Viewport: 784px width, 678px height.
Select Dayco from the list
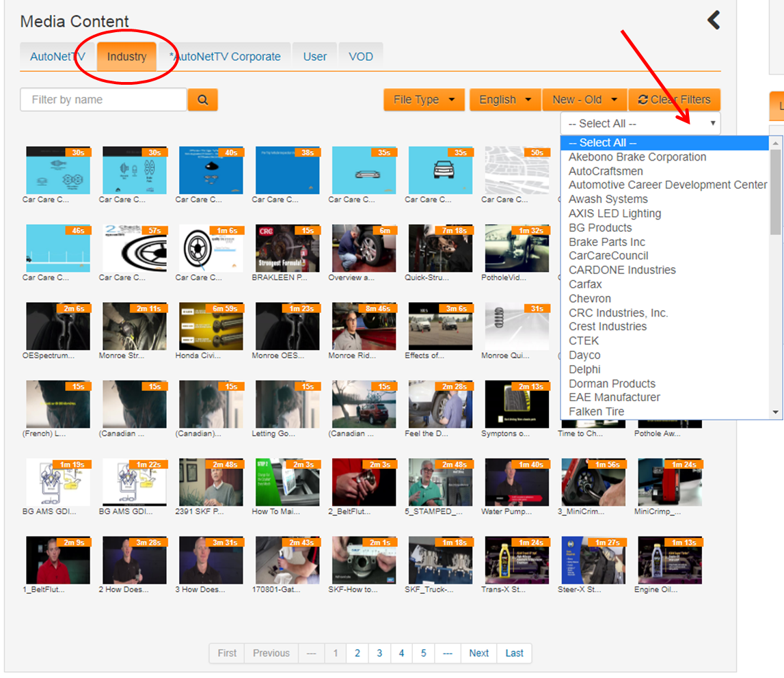(664, 355)
